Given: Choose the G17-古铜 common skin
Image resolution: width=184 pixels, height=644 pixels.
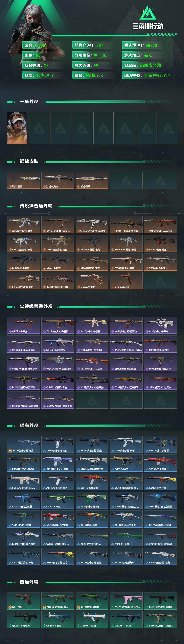Looking at the screenshot, I should tap(24, 601).
